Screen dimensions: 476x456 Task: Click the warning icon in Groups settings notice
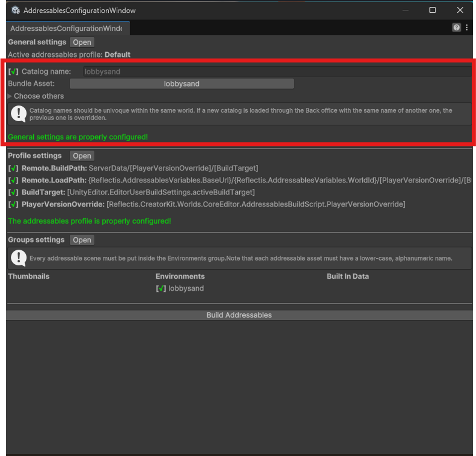(19, 258)
